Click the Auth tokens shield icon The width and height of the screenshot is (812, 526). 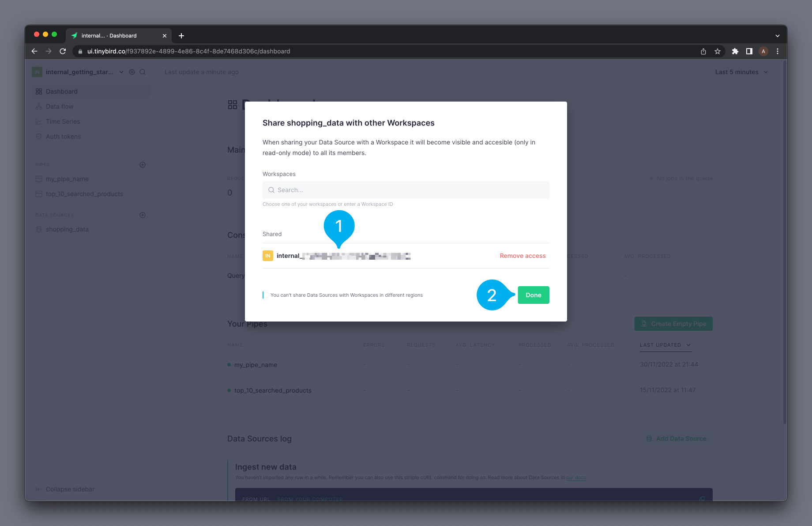tap(39, 136)
